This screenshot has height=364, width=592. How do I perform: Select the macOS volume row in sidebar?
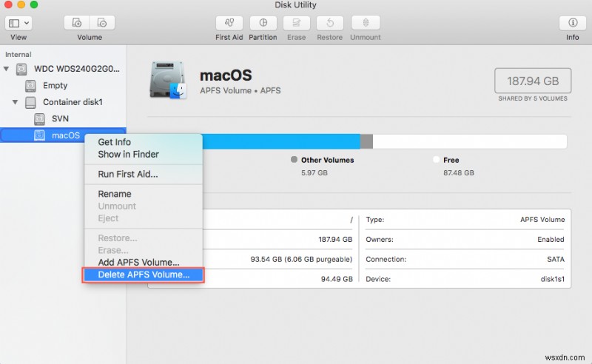tap(63, 135)
